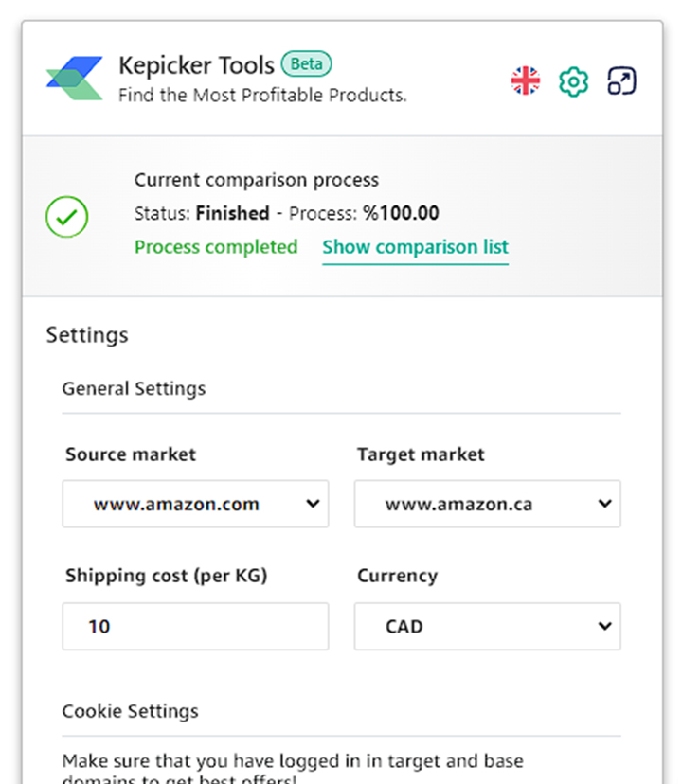The image size is (682, 784).
Task: Open the Target market dropdown showing www.amazon.ca
Action: 487,504
